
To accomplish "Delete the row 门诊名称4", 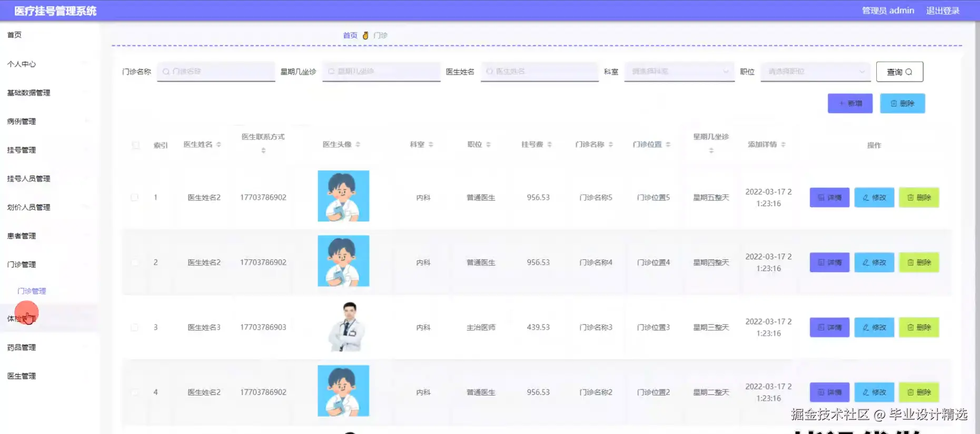I will 919,262.
